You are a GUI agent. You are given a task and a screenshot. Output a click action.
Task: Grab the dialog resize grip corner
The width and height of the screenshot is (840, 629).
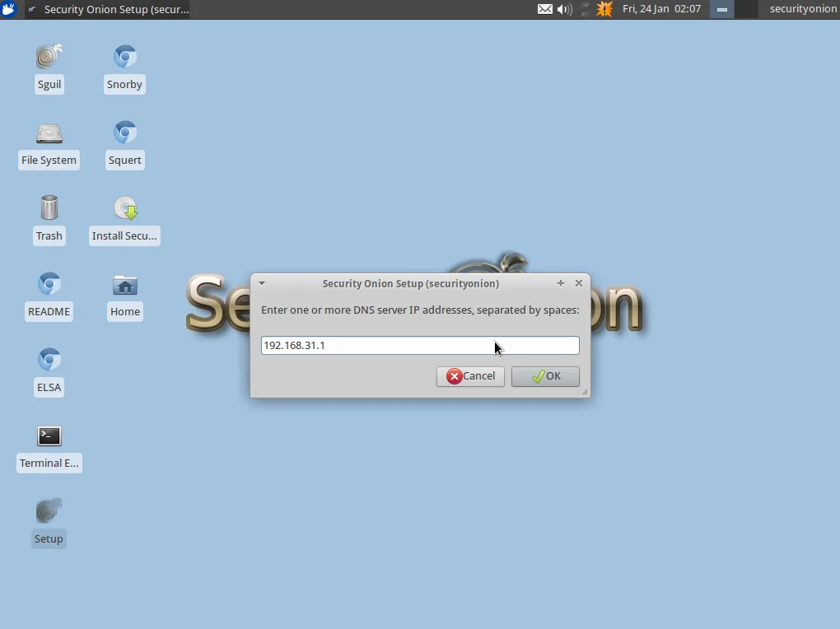[x=585, y=392]
